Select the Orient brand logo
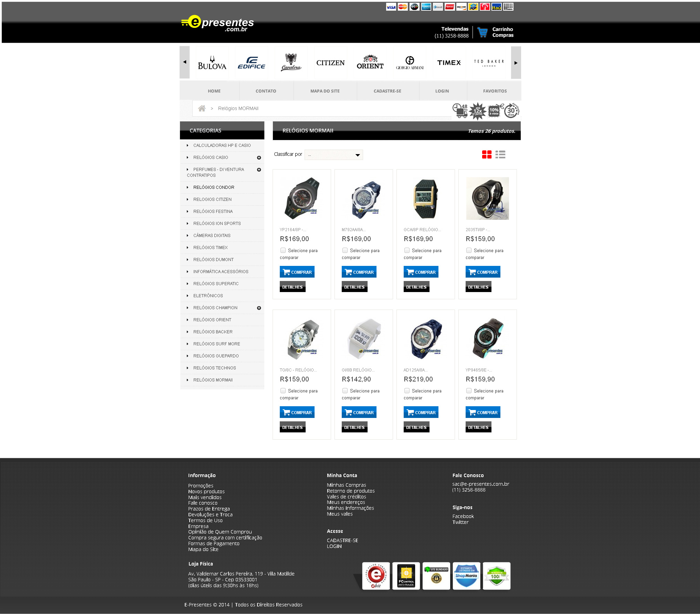The image size is (700, 614). click(370, 63)
